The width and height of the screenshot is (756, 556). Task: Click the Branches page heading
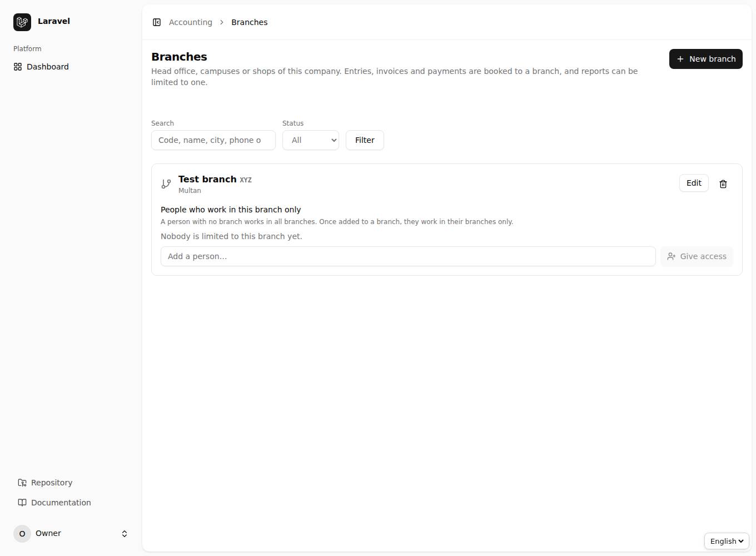tap(179, 57)
